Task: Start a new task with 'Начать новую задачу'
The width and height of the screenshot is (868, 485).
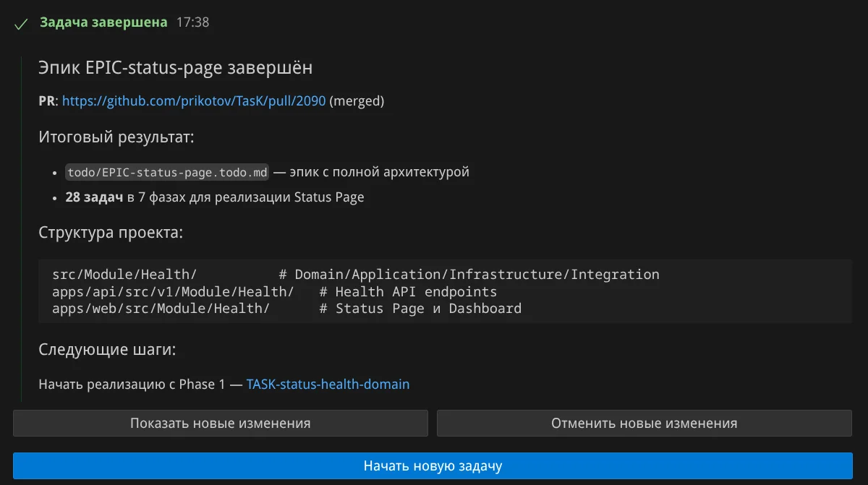Action: pos(433,466)
